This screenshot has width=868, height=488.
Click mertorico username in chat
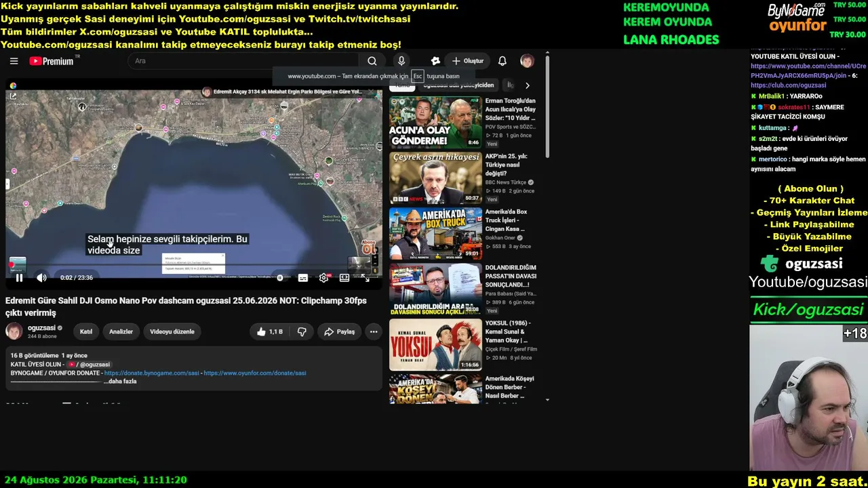click(x=773, y=159)
